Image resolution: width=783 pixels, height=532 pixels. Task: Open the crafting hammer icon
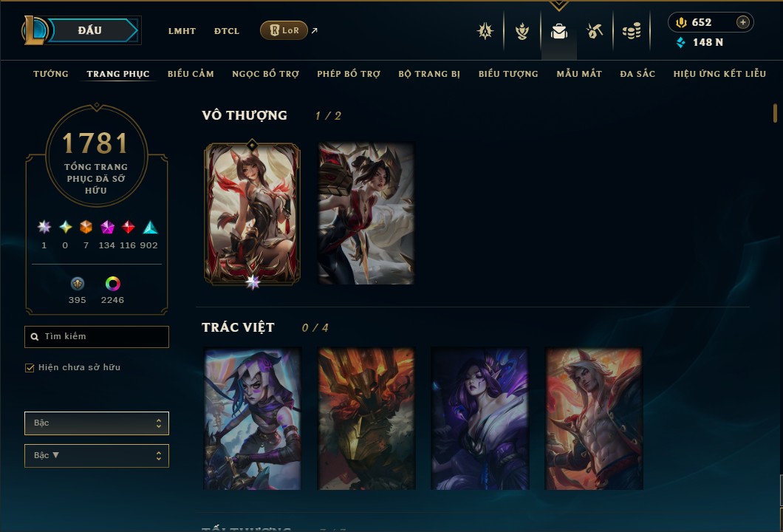[x=594, y=32]
